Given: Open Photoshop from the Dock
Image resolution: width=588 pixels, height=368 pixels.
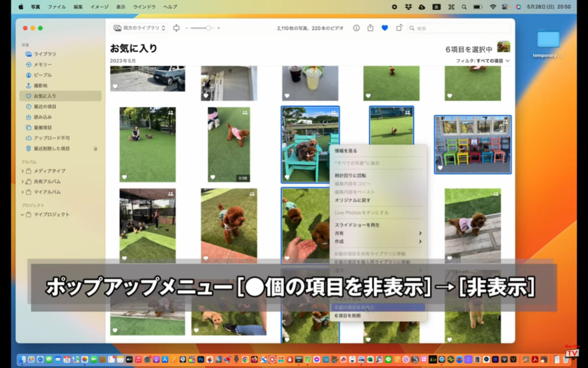Looking at the screenshot, I should point(201,360).
